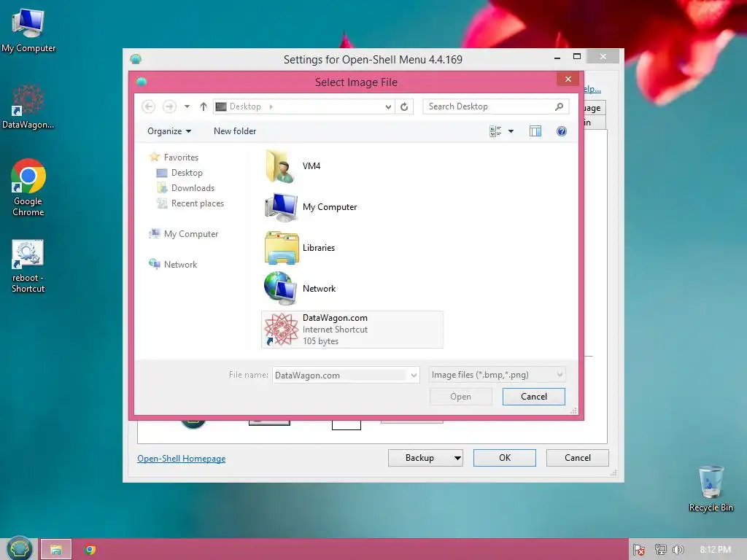Screen dimensions: 747x560
Task: Cancel the Open-Shell settings window
Action: [x=578, y=458]
